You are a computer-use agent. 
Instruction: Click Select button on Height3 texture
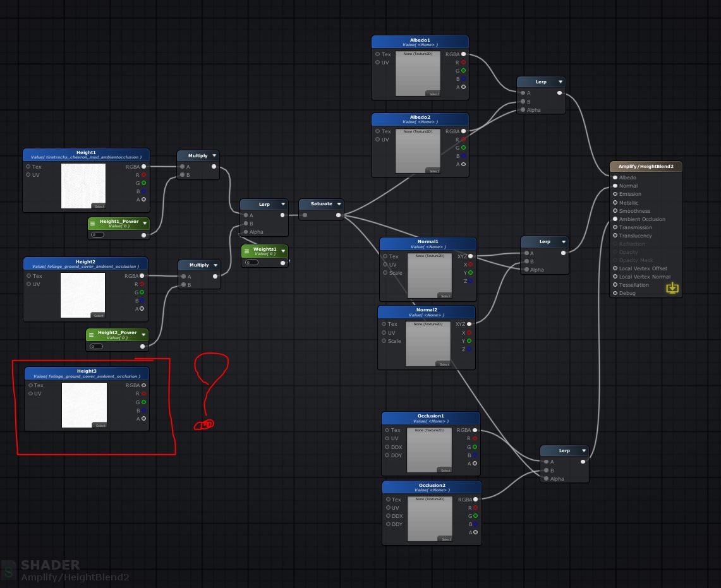coord(100,425)
